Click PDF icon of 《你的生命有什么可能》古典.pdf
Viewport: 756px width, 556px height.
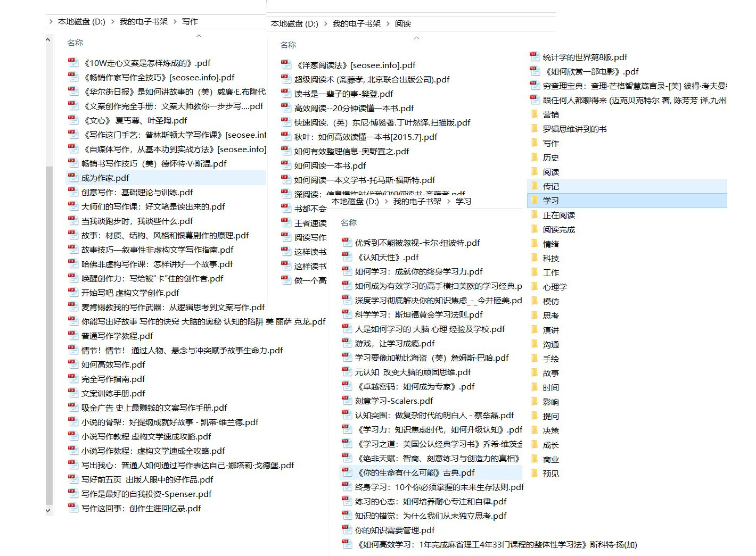click(347, 472)
